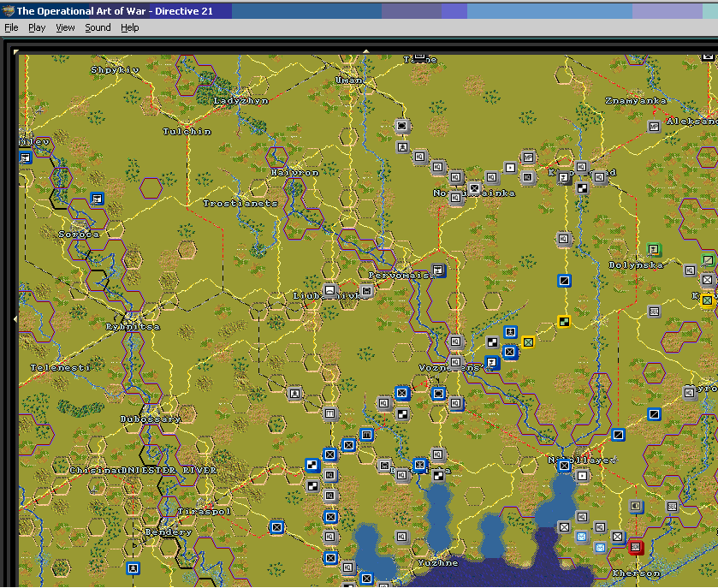Click the Shpykiv city label

click(x=115, y=70)
